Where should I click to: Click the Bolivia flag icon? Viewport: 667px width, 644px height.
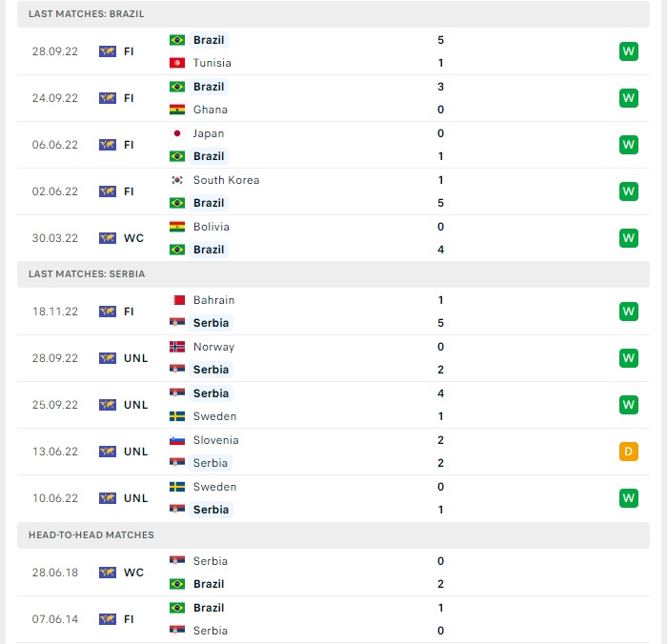point(177,227)
